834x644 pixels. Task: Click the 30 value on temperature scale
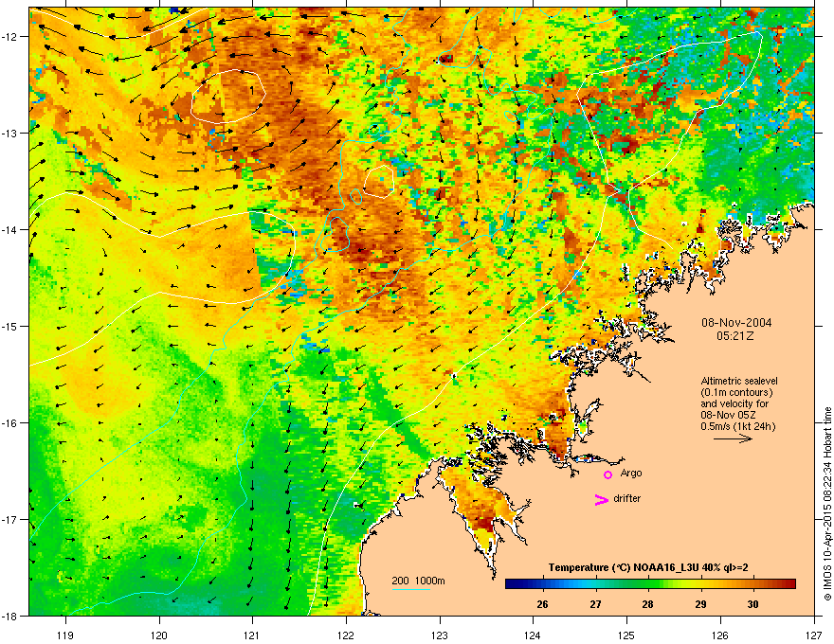tap(752, 604)
